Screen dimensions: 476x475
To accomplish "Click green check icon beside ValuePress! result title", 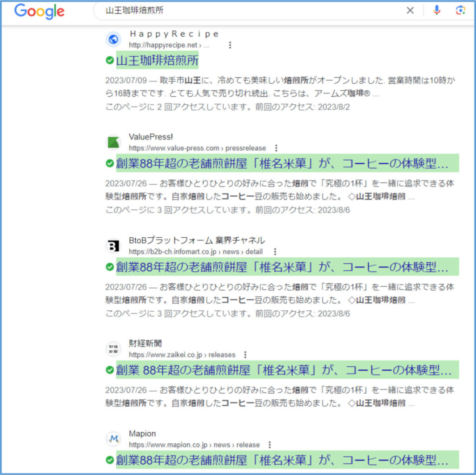I will coord(110,163).
